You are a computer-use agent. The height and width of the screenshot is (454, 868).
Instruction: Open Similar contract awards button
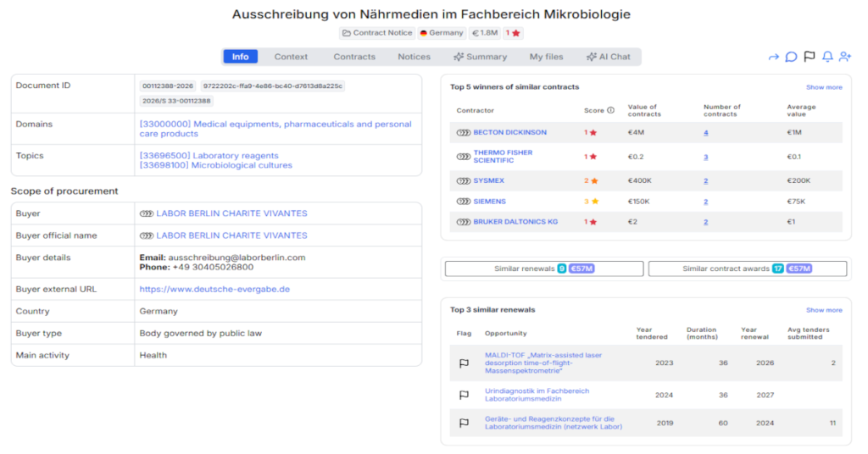pyautogui.click(x=748, y=269)
